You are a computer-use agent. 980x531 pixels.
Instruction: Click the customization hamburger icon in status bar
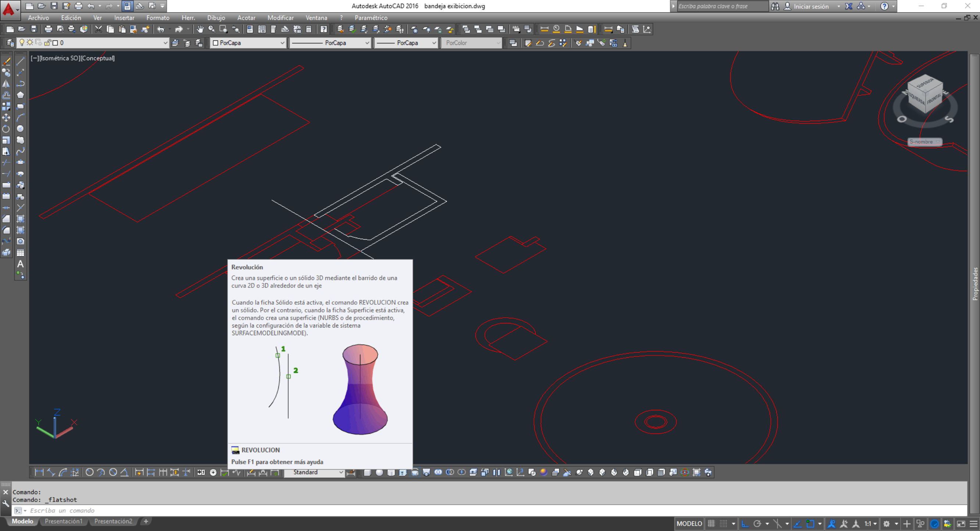tap(973, 524)
